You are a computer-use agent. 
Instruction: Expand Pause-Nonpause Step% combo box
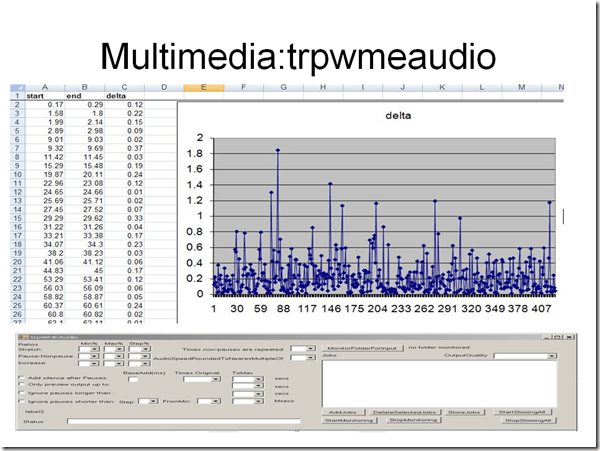[x=145, y=356]
